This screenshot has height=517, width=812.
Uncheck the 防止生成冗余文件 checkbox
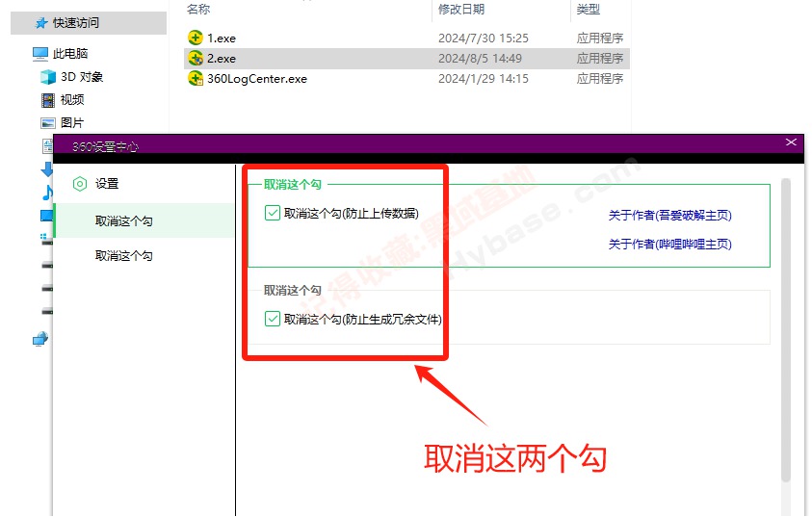273,319
